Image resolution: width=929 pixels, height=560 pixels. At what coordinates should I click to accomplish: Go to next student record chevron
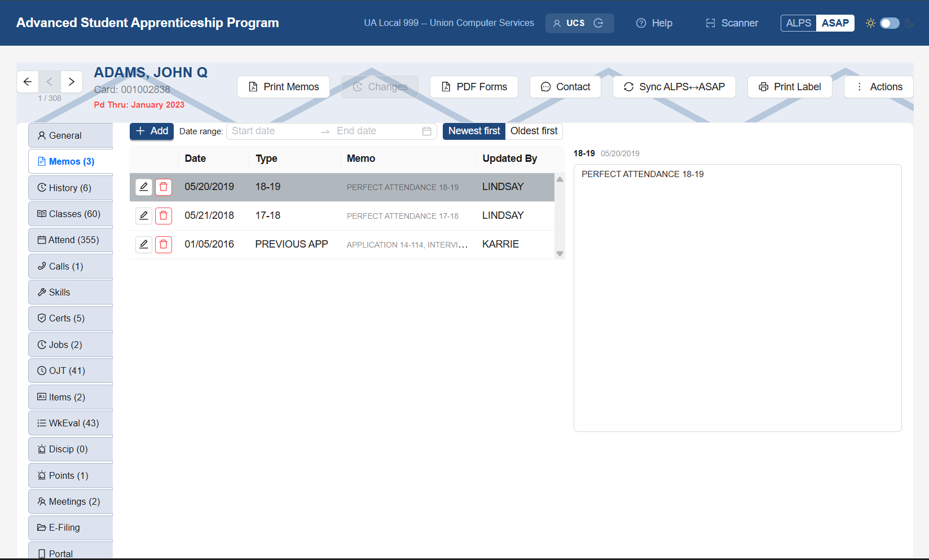pyautogui.click(x=72, y=82)
